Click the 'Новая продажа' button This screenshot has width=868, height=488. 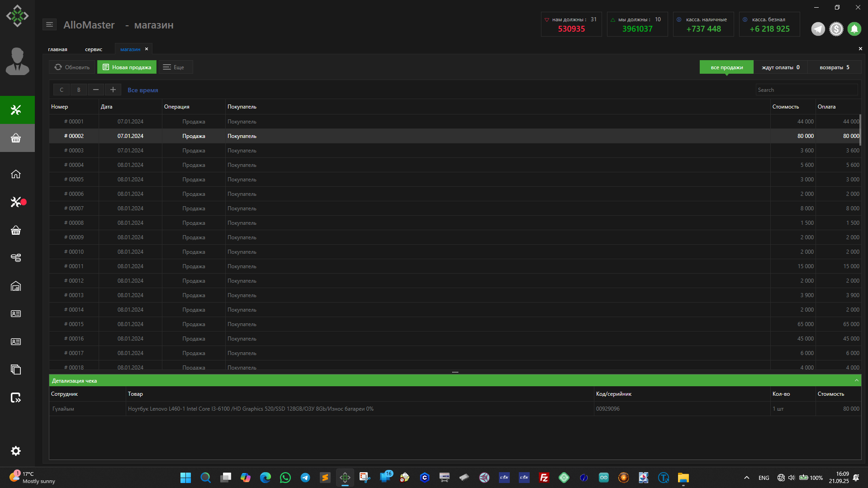coord(127,67)
